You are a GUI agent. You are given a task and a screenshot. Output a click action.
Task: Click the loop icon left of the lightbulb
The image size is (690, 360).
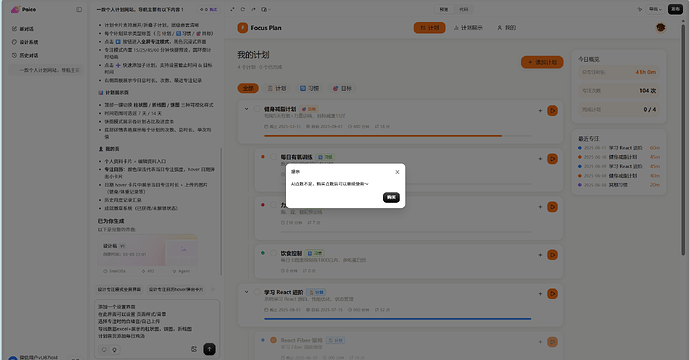tap(104, 350)
